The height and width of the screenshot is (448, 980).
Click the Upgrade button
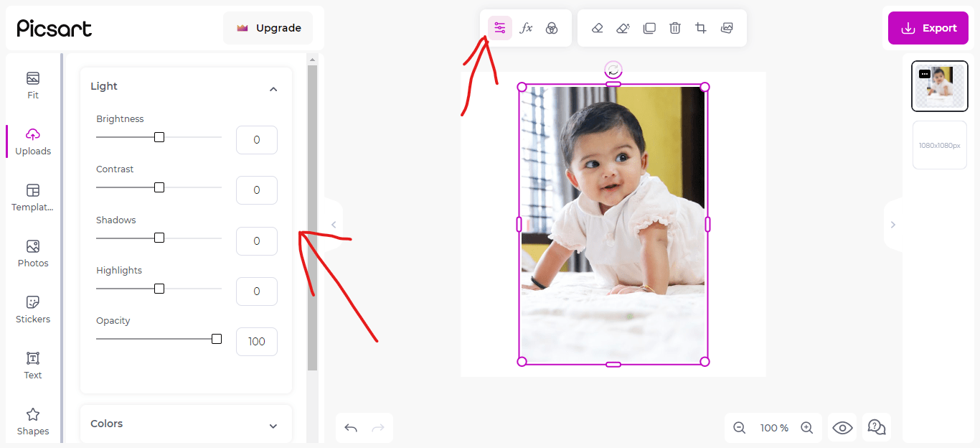click(x=268, y=28)
